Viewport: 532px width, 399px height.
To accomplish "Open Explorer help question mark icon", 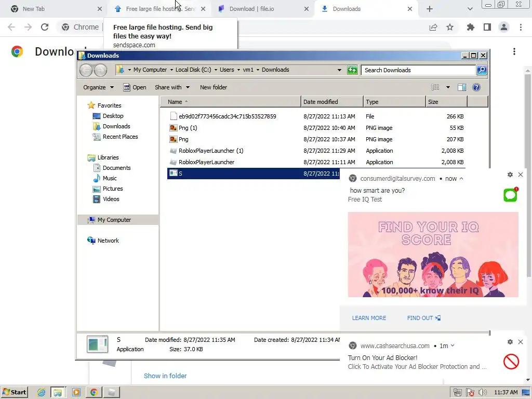I will click(x=476, y=87).
